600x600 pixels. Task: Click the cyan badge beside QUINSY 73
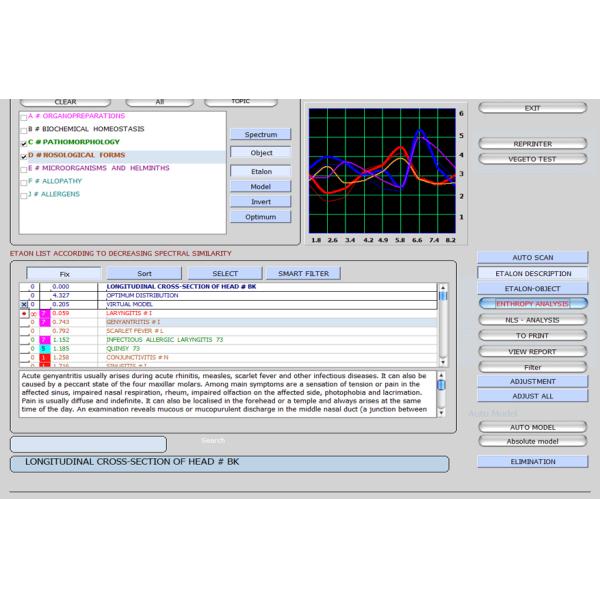pyautogui.click(x=44, y=349)
